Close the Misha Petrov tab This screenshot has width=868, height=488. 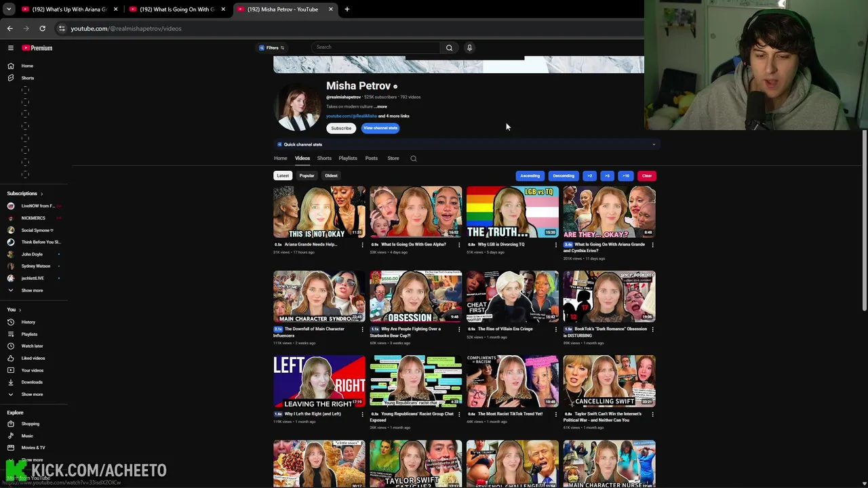[331, 9]
